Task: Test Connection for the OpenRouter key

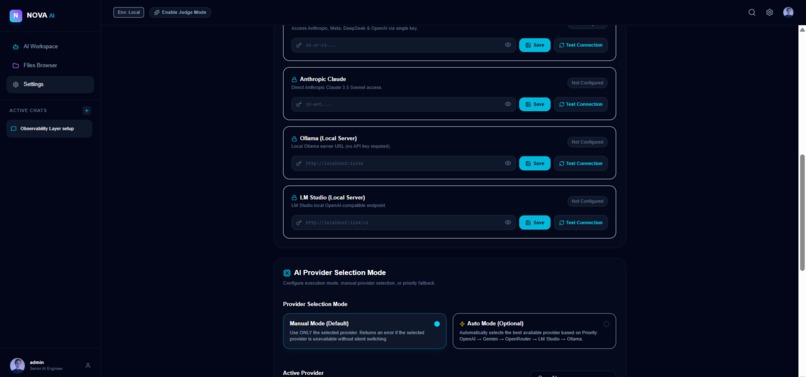Action: point(581,45)
